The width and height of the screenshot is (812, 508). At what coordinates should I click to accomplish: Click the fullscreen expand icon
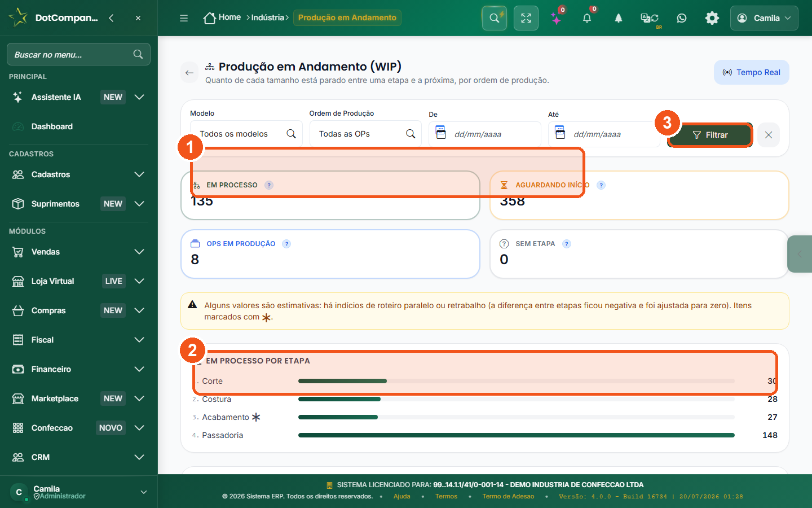(x=526, y=18)
